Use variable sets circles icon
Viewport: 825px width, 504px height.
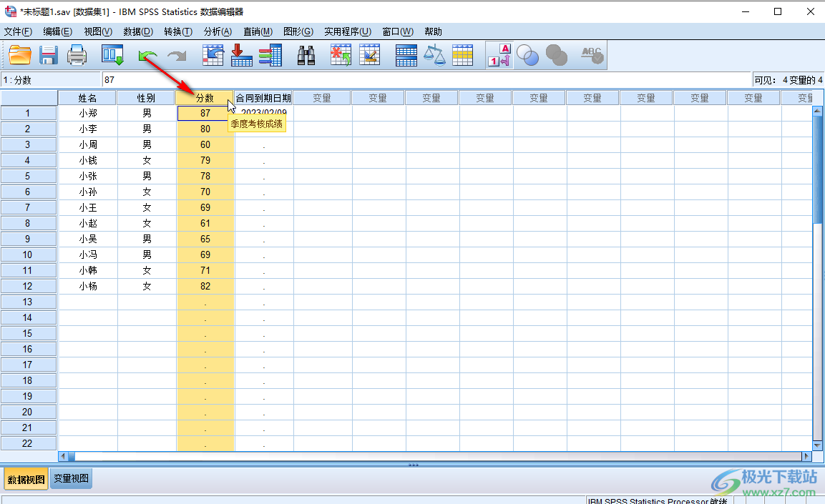click(x=528, y=55)
